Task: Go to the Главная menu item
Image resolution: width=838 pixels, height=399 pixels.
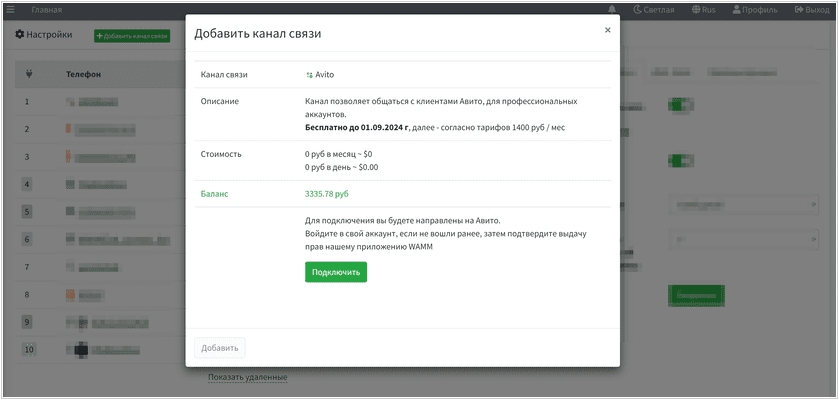Action: click(46, 10)
